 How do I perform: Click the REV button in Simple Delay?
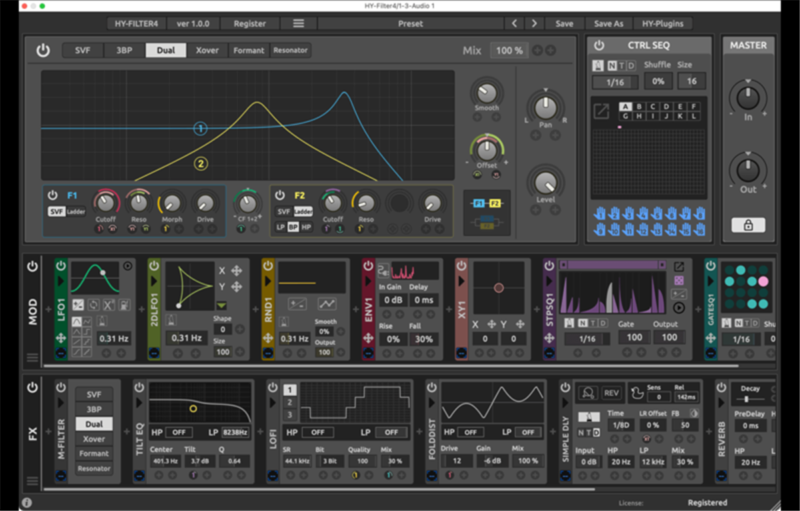click(611, 393)
